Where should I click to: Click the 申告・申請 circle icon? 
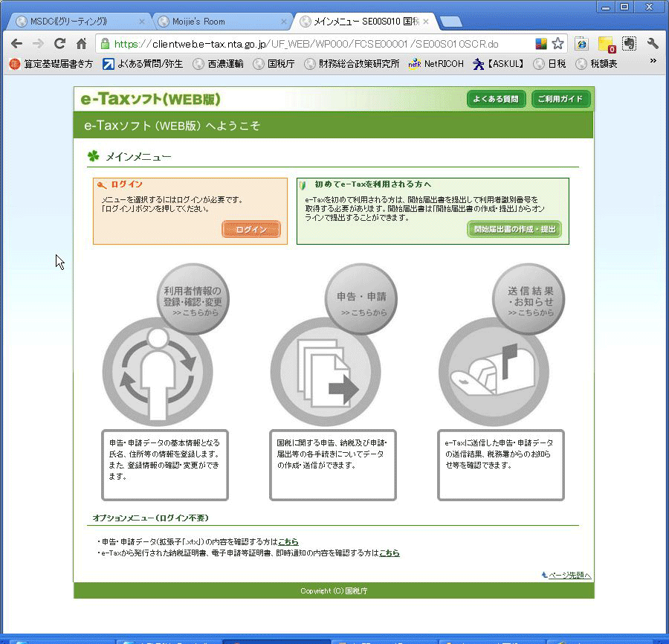(x=361, y=299)
